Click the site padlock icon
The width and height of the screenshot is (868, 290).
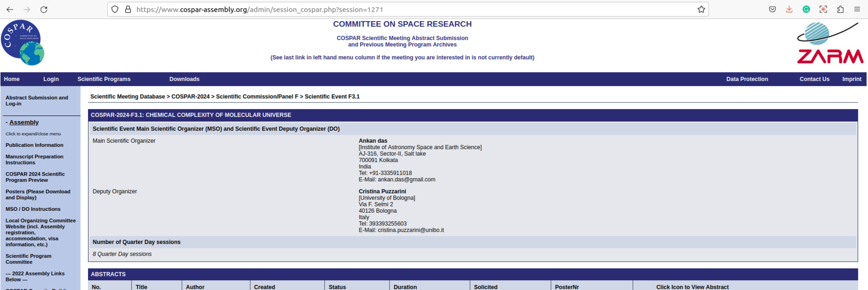[128, 9]
